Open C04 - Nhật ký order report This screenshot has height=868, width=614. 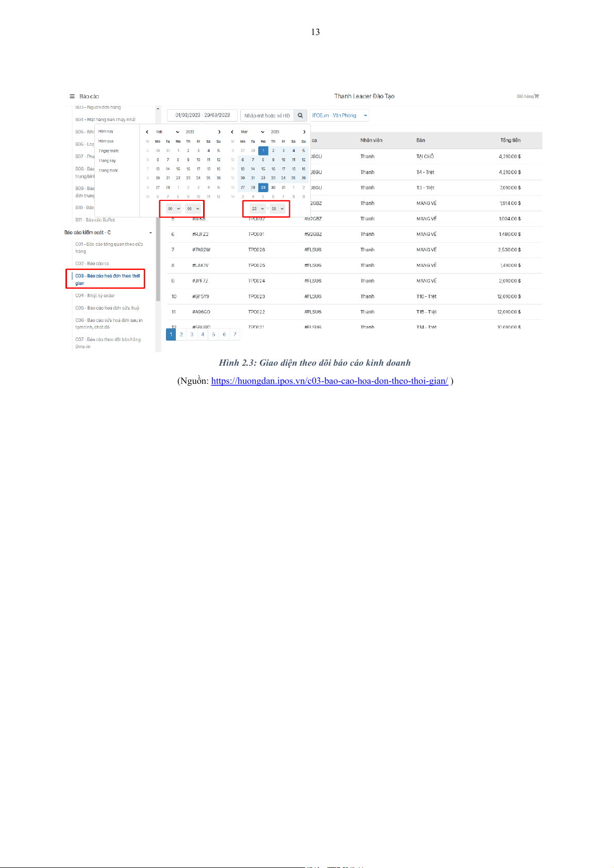tap(95, 296)
